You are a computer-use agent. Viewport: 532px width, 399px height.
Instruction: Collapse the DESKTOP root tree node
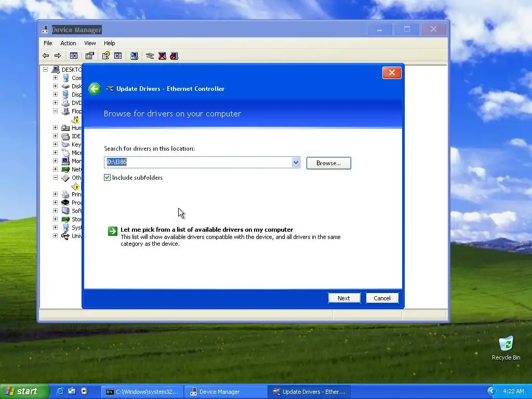click(x=46, y=70)
